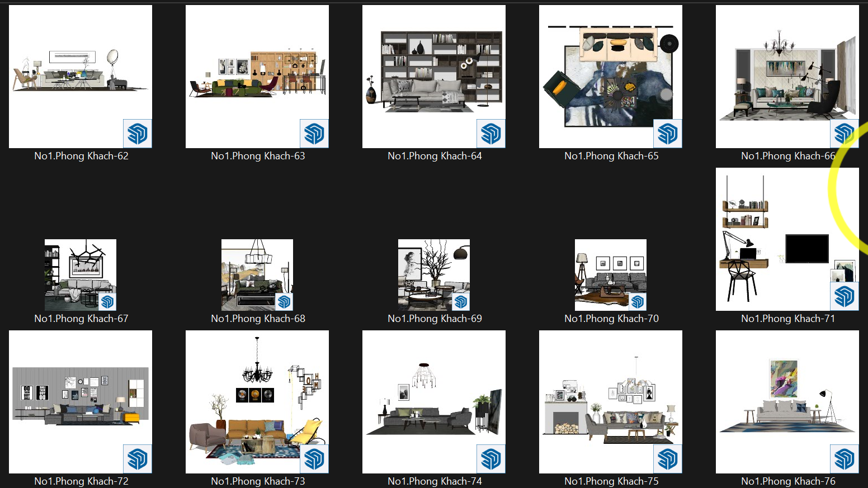Click the file name "No1.Phong Khach-62"

tap(82, 156)
